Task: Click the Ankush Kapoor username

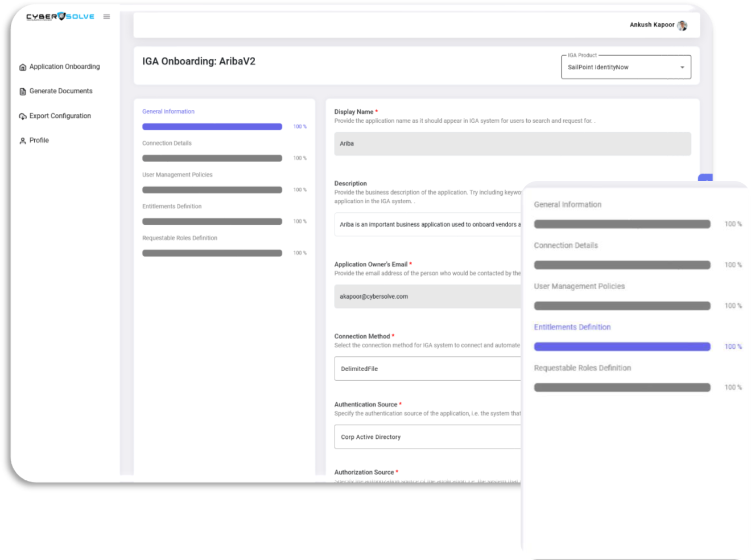Action: click(651, 25)
